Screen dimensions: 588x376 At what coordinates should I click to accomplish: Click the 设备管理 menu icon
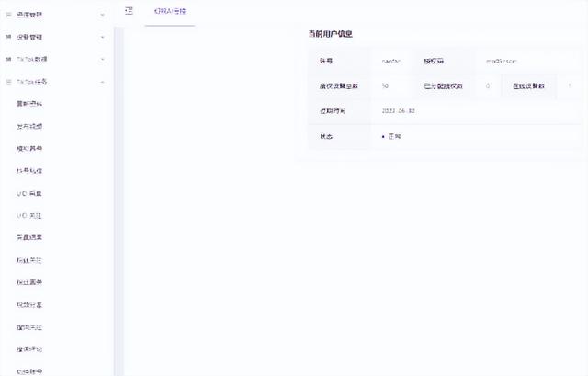(8, 38)
